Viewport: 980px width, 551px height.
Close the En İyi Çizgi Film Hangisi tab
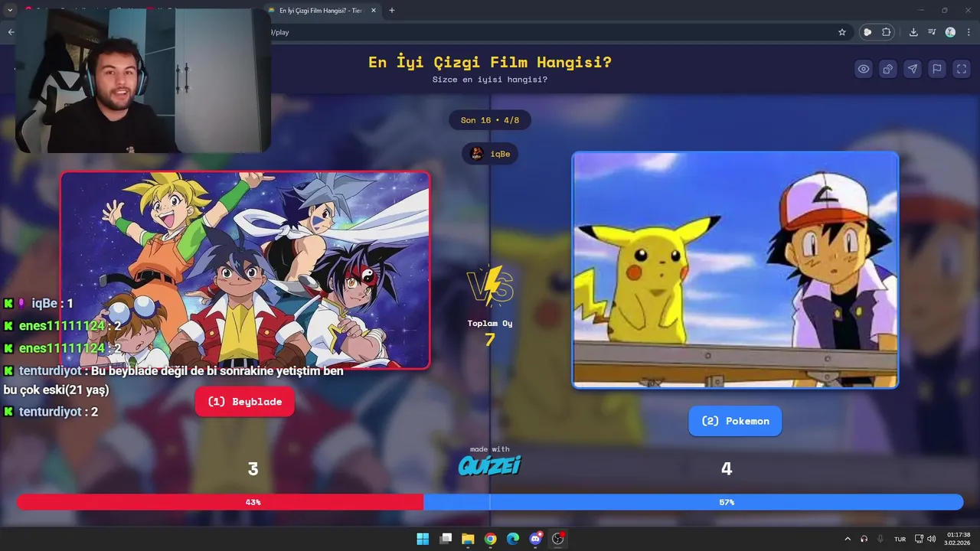374,10
